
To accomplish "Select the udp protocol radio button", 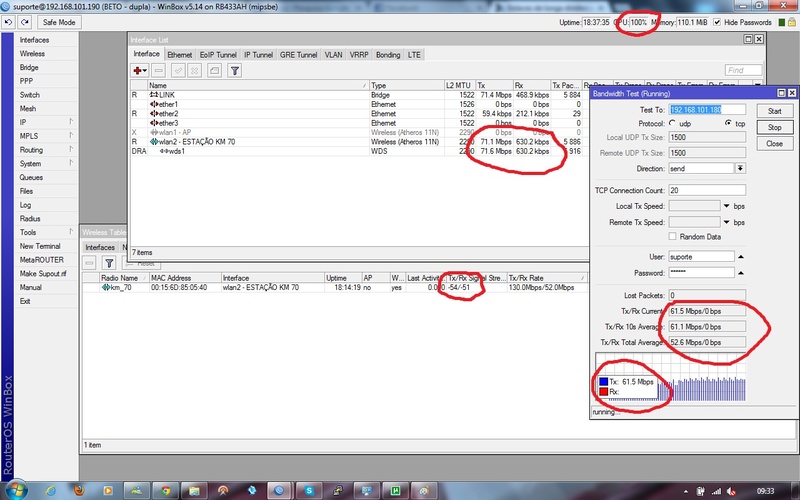I will (x=672, y=123).
